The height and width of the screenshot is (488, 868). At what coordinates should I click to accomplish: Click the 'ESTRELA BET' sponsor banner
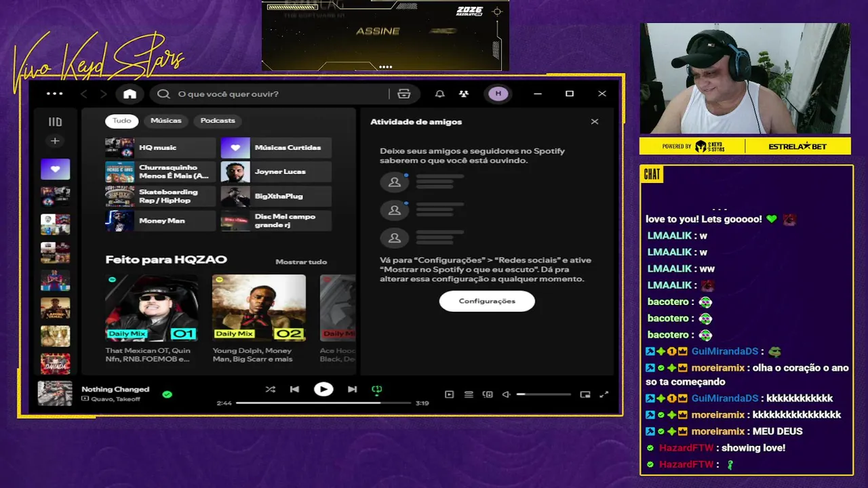coord(799,146)
